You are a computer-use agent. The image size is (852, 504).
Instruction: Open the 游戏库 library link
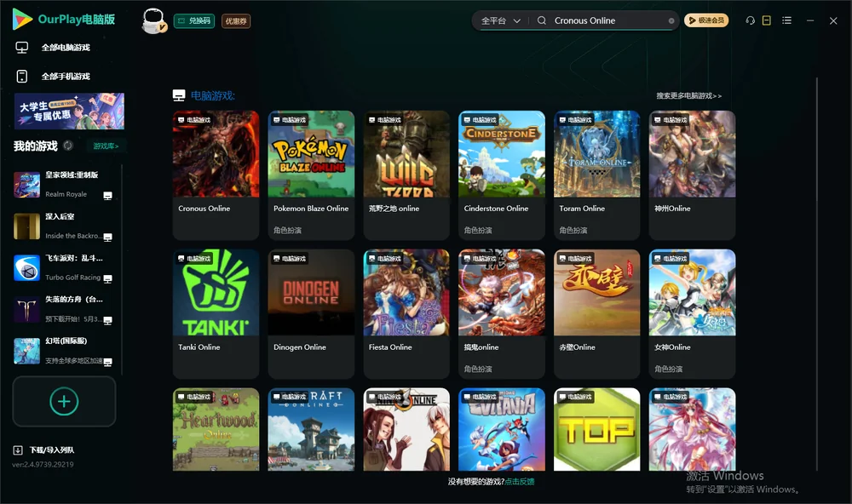point(106,146)
